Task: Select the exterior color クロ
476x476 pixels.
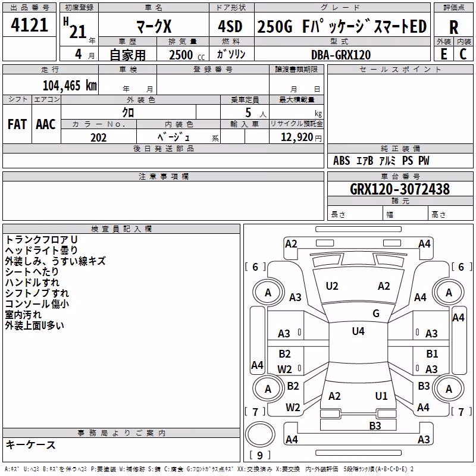Action: click(128, 112)
